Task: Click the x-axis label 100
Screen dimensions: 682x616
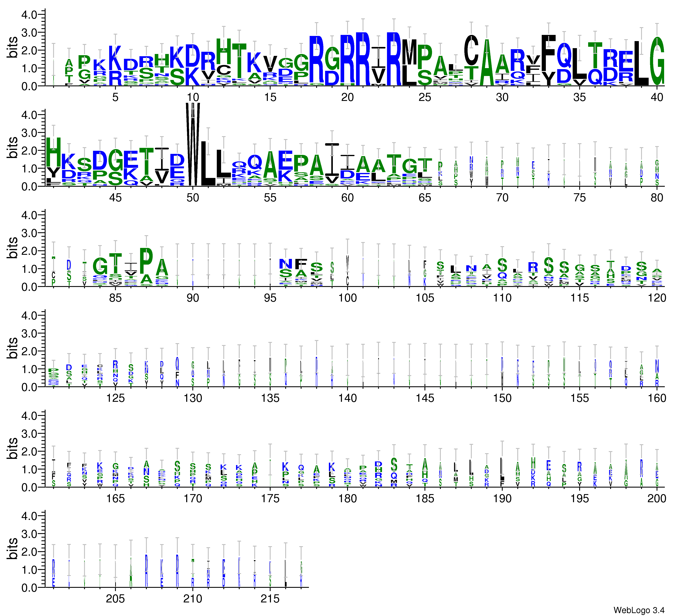Action: 347,298
